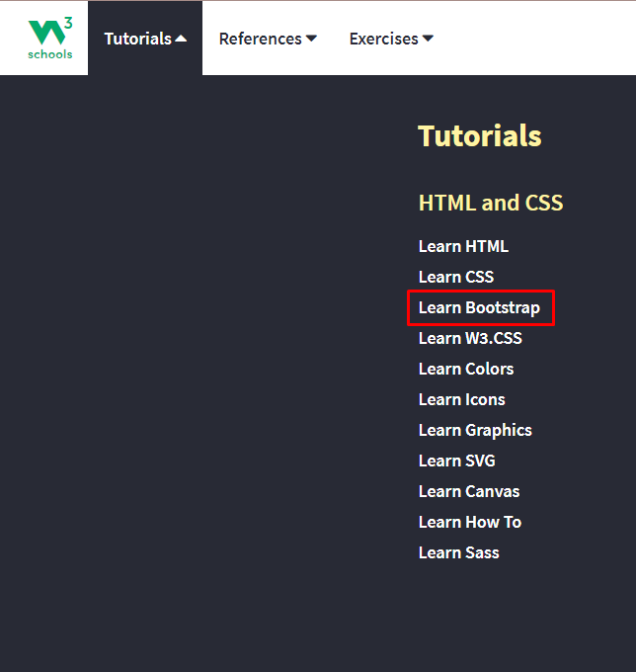Click the large Tutorials heading

pos(480,135)
